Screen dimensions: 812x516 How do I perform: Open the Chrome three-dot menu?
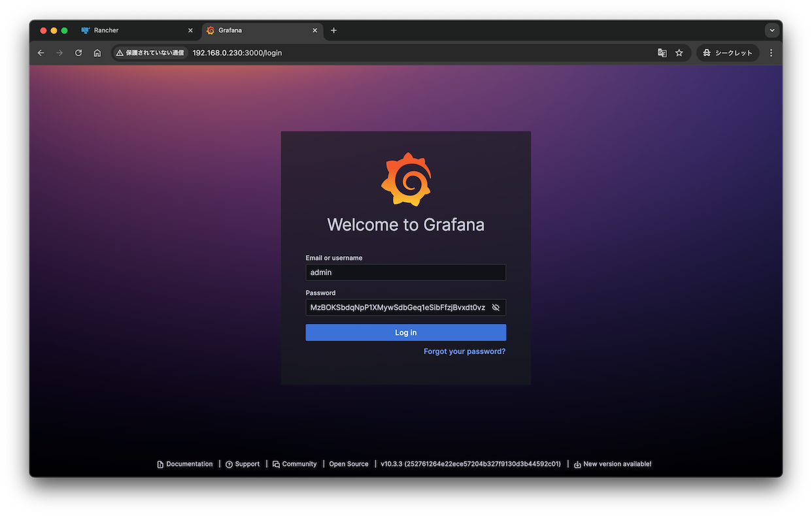(771, 53)
